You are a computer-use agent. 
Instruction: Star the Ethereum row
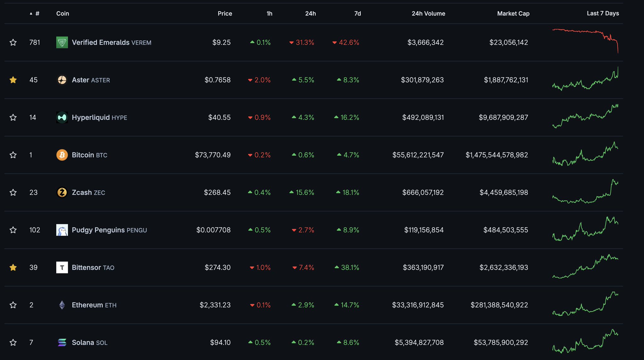pos(13,305)
